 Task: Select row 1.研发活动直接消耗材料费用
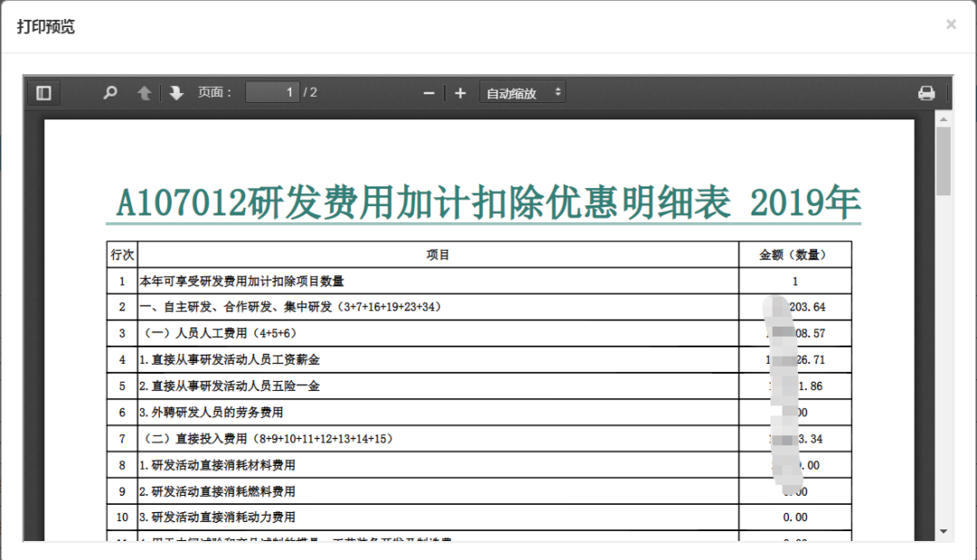(x=479, y=465)
